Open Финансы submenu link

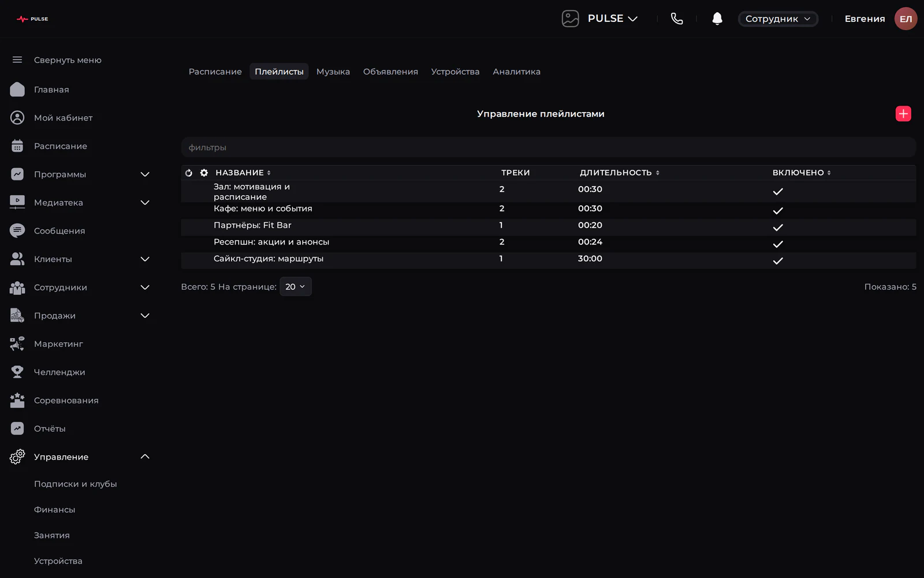click(x=55, y=509)
